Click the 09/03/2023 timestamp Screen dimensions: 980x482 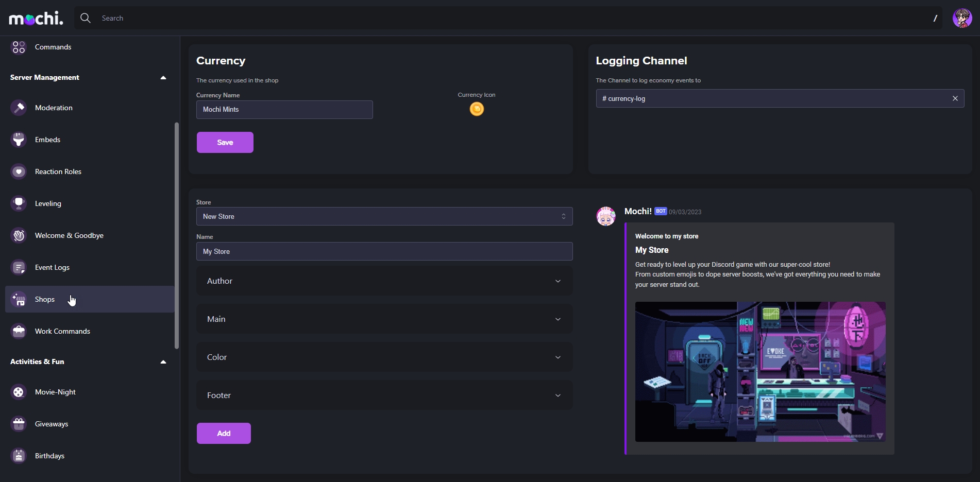685,212
